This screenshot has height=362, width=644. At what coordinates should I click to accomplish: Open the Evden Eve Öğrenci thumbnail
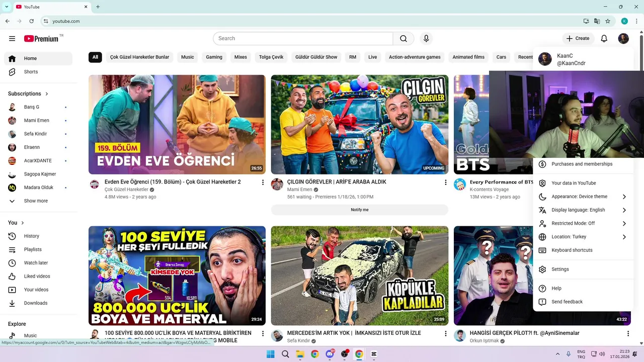click(177, 125)
